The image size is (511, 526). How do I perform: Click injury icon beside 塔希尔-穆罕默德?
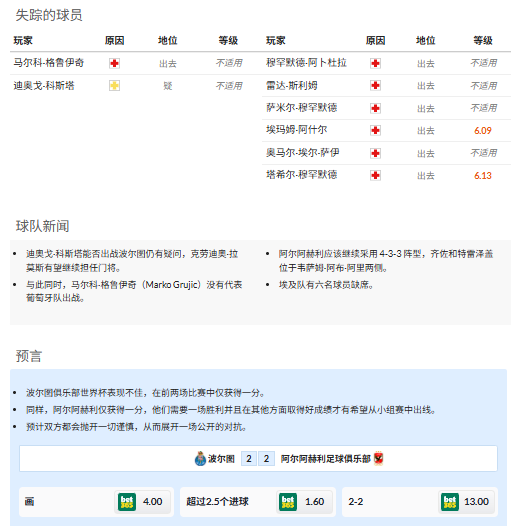coord(375,175)
